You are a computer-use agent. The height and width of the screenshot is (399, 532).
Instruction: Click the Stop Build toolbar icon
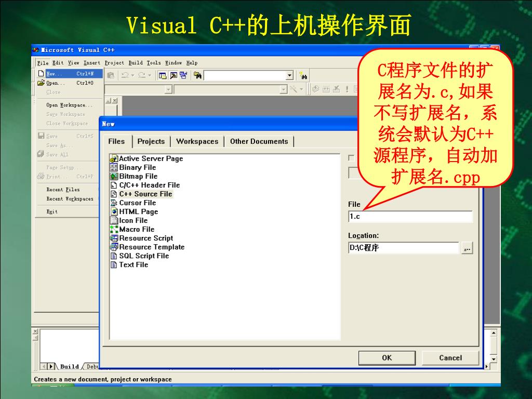pos(336,89)
